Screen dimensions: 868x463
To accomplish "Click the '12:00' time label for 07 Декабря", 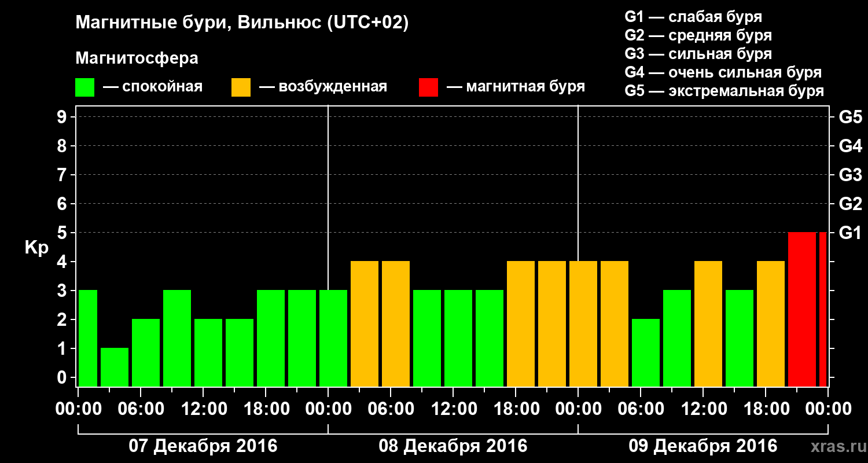I will point(203,409).
